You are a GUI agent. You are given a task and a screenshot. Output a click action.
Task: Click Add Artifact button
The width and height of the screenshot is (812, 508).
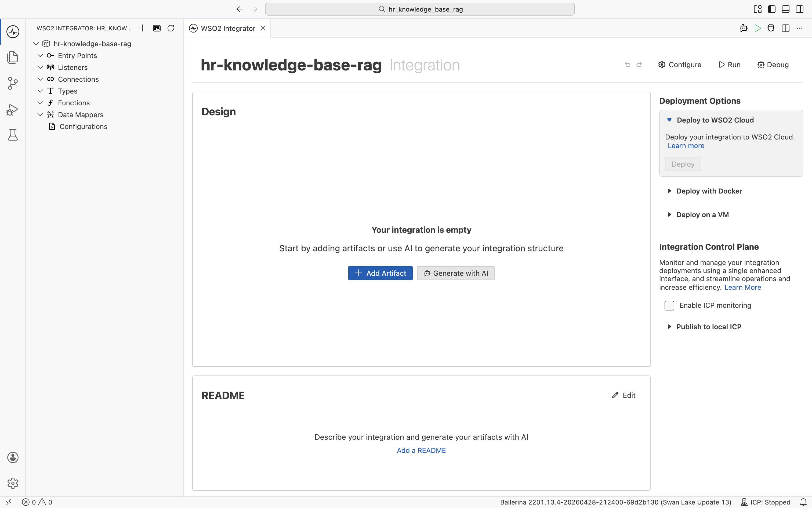pyautogui.click(x=380, y=273)
